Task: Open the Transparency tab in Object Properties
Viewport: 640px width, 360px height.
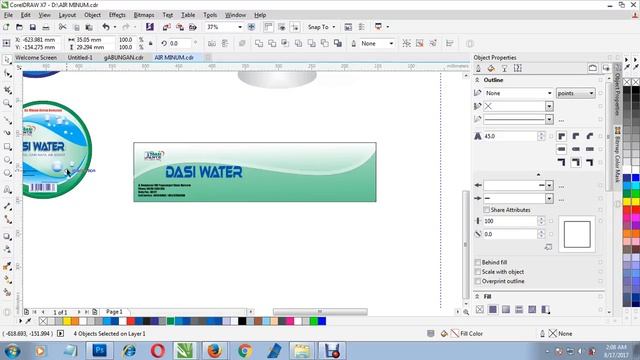Action: [x=504, y=68]
